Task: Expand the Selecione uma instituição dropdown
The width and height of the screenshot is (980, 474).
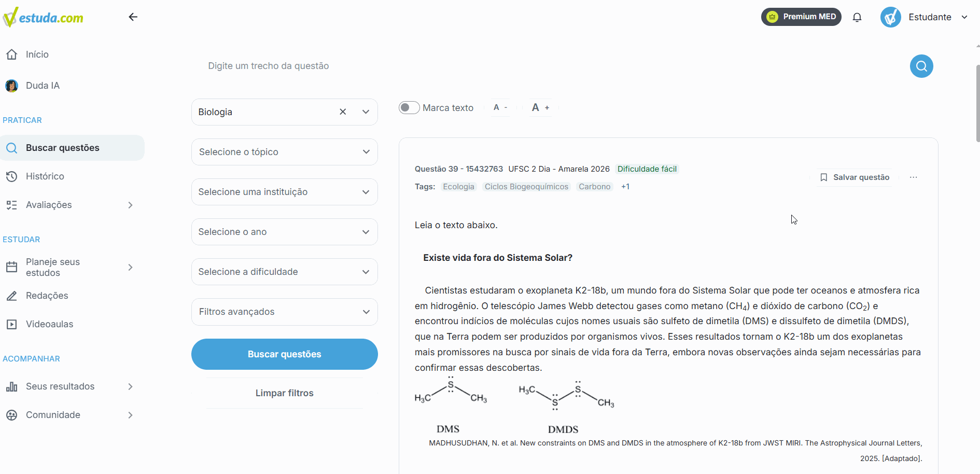Action: pos(285,192)
